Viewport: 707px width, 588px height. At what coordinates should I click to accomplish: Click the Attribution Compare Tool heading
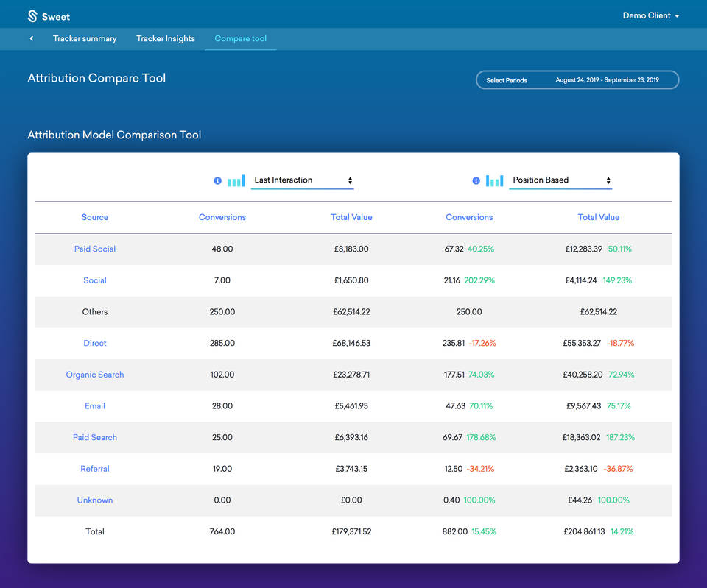click(96, 78)
